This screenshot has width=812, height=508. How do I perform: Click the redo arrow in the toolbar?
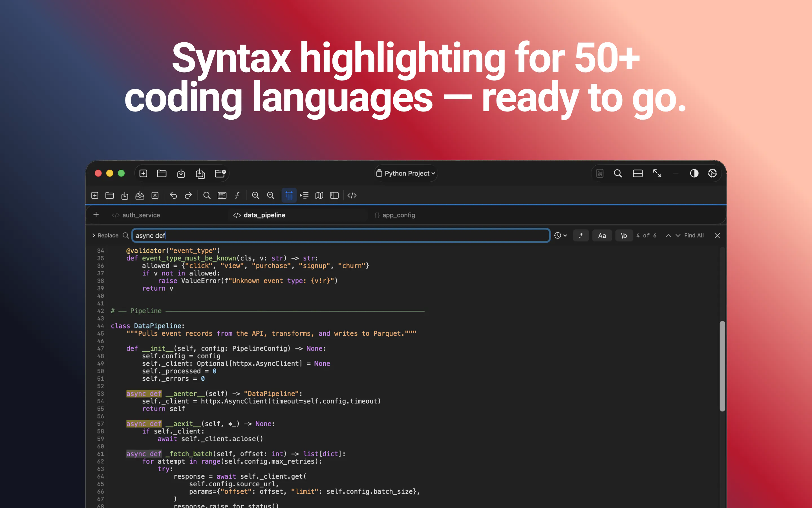click(188, 195)
